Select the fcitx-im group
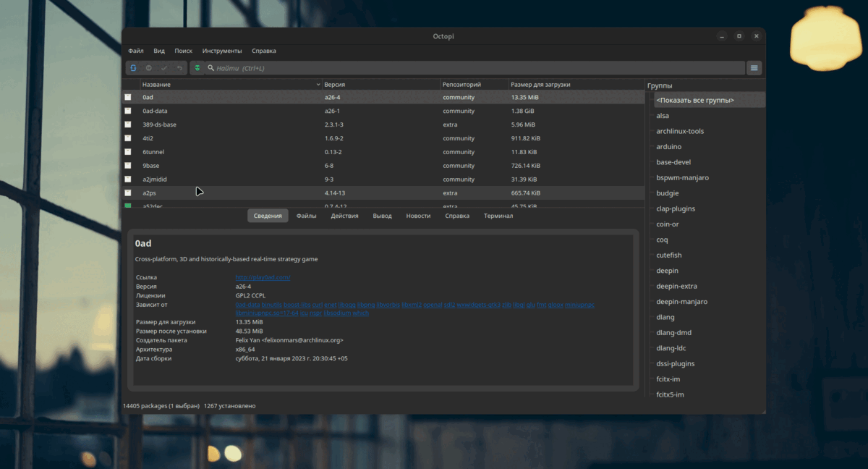868x469 pixels. (x=668, y=379)
